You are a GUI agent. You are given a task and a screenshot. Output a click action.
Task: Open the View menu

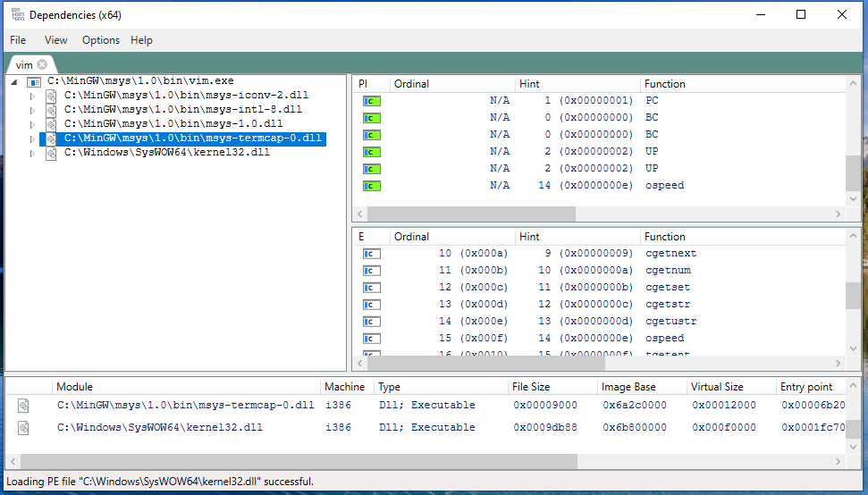click(x=55, y=40)
